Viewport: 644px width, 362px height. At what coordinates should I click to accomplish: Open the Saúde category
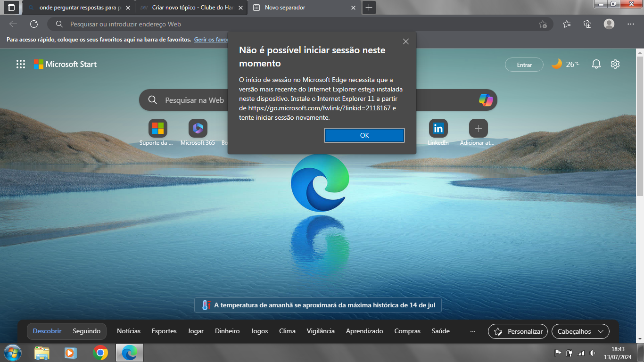[441, 331]
